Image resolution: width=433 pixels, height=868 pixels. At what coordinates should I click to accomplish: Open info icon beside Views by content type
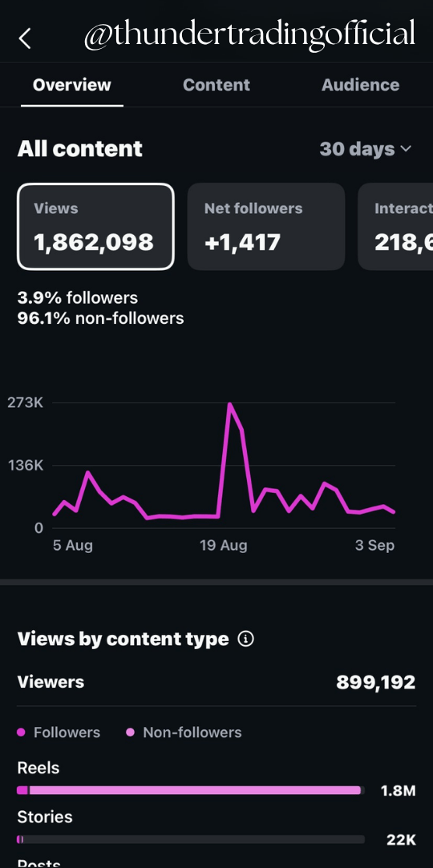coord(245,640)
